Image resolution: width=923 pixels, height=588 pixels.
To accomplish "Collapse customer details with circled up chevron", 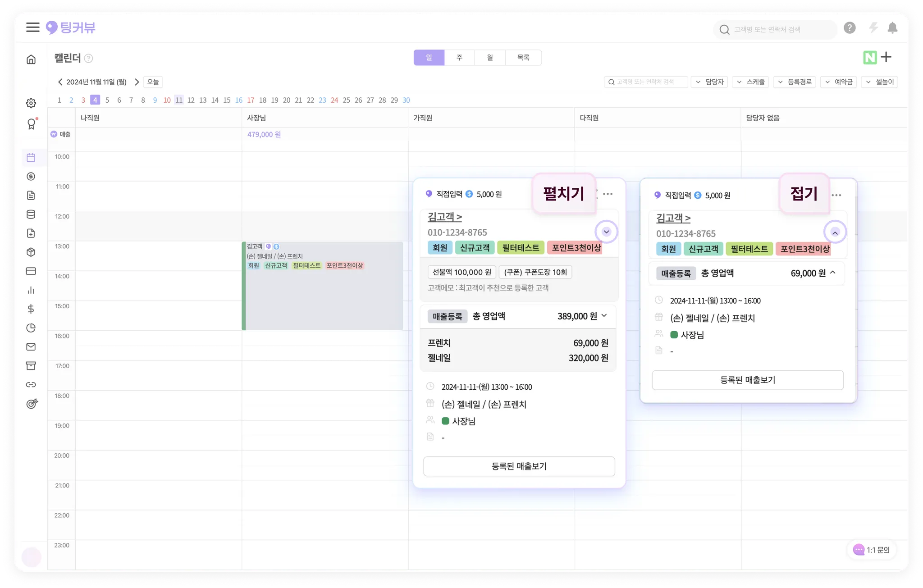I will click(x=835, y=232).
